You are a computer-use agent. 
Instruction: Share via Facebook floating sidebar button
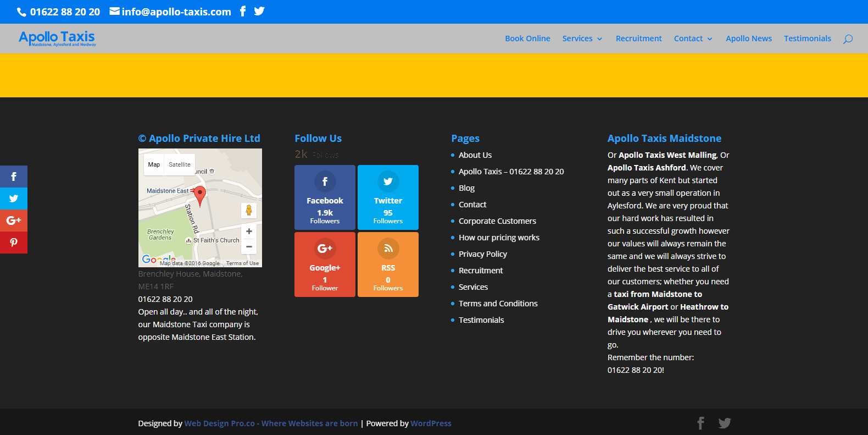pos(14,177)
